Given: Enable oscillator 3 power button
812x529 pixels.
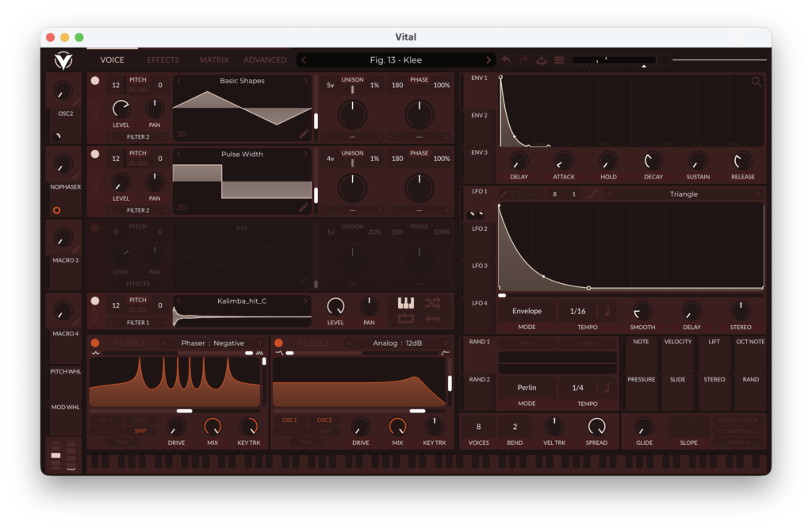Looking at the screenshot, I should coord(95,228).
